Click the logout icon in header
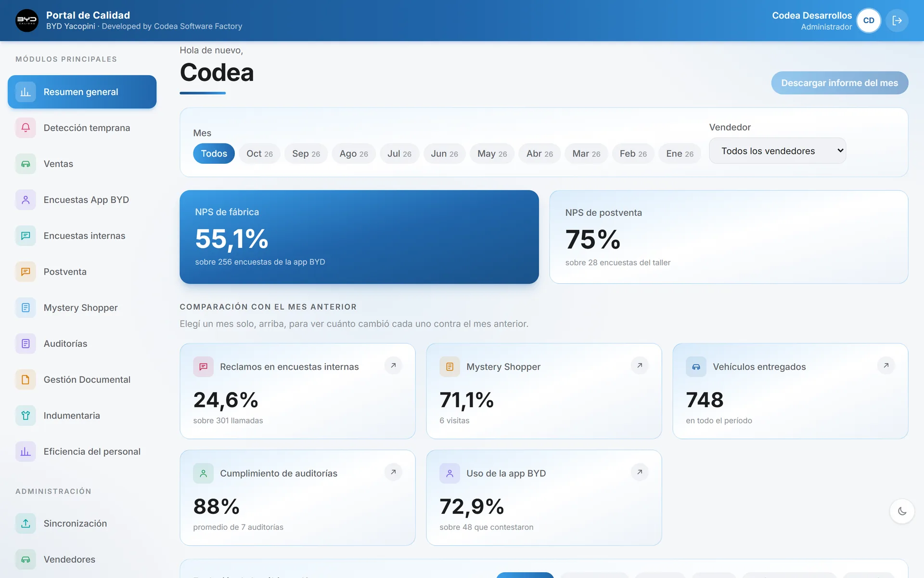This screenshot has width=924, height=578. 897,20
